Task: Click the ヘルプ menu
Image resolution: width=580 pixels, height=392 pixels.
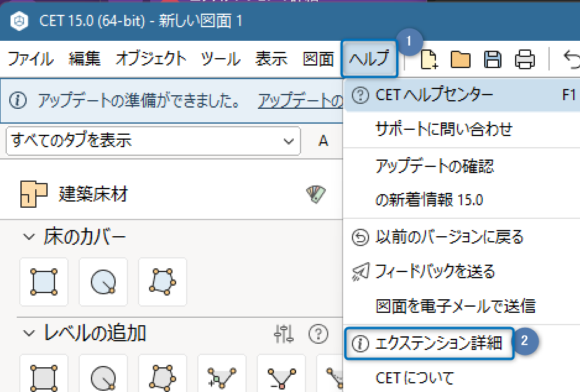Action: click(x=369, y=59)
